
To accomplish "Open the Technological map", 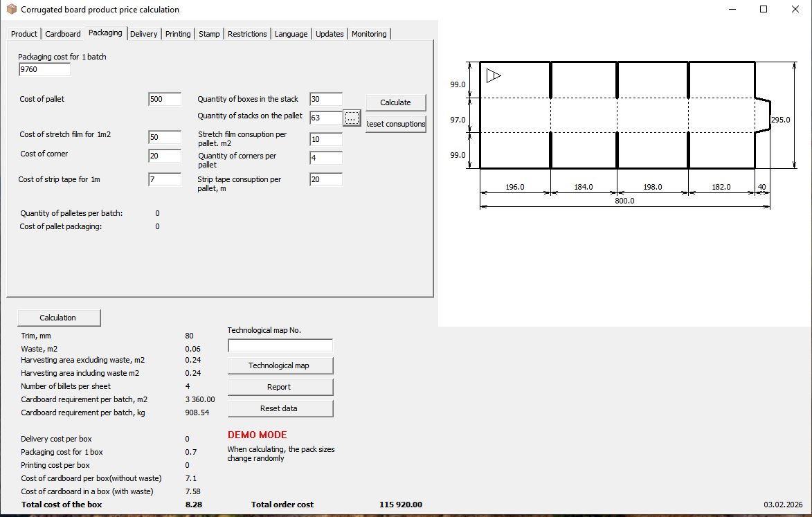I will pos(280,365).
